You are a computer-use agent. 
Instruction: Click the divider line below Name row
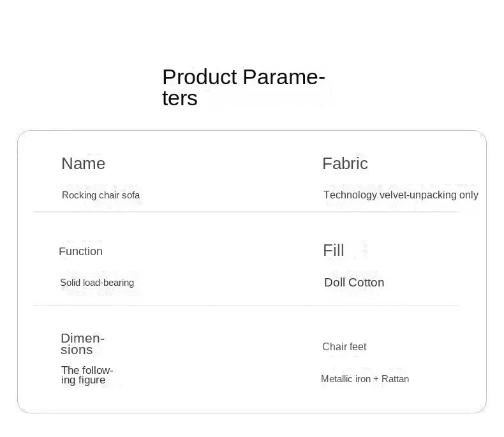pyautogui.click(x=246, y=212)
